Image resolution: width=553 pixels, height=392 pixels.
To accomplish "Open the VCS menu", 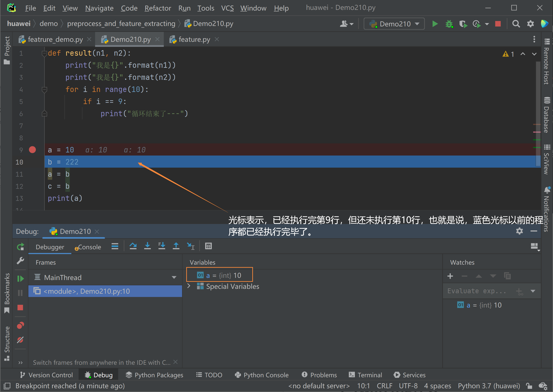I will coord(227,8).
